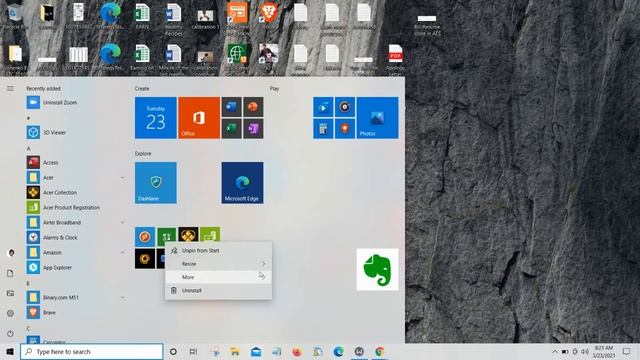Open the Resize submenu
The image size is (640, 360).
pos(218,264)
